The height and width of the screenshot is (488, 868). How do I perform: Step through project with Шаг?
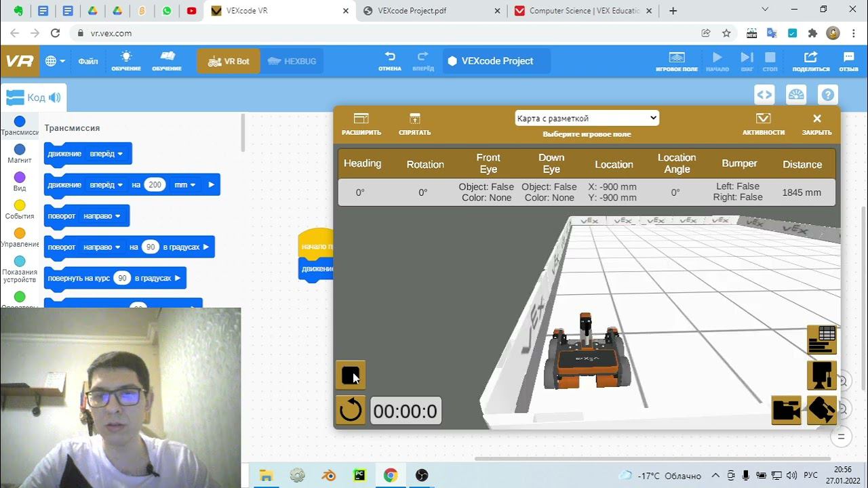coord(747,61)
